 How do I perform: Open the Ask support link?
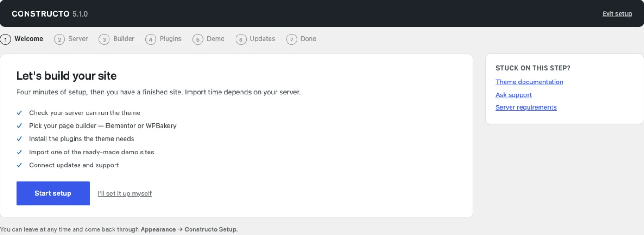[514, 95]
